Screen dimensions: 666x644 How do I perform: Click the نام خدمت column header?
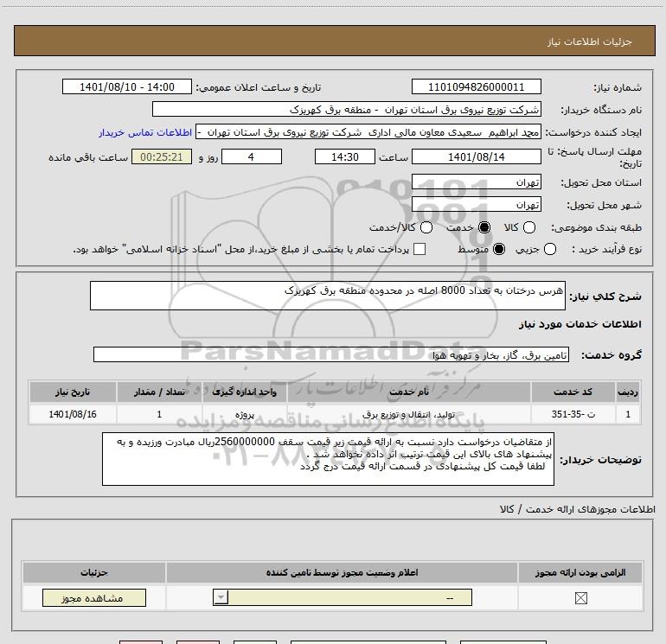coord(409,392)
